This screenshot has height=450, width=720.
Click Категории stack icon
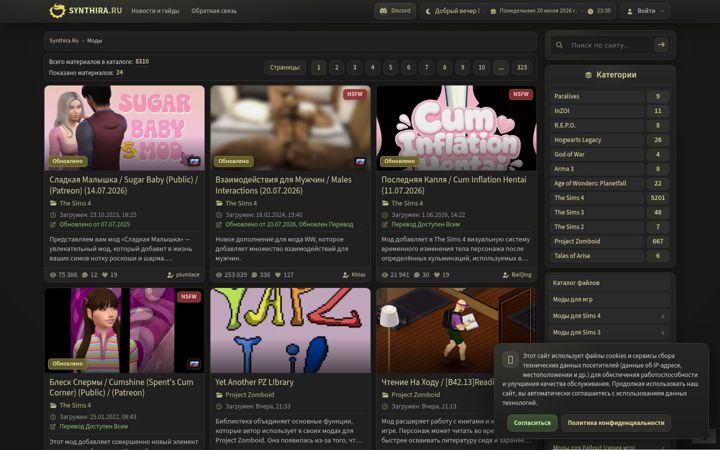[x=589, y=75]
